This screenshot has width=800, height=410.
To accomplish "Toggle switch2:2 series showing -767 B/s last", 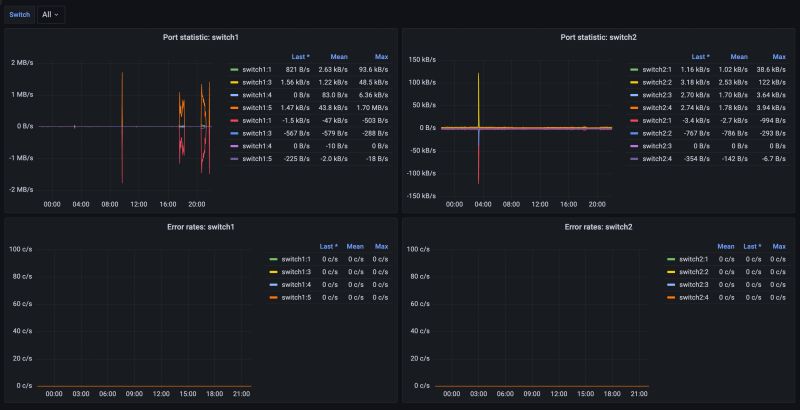I will [657, 134].
